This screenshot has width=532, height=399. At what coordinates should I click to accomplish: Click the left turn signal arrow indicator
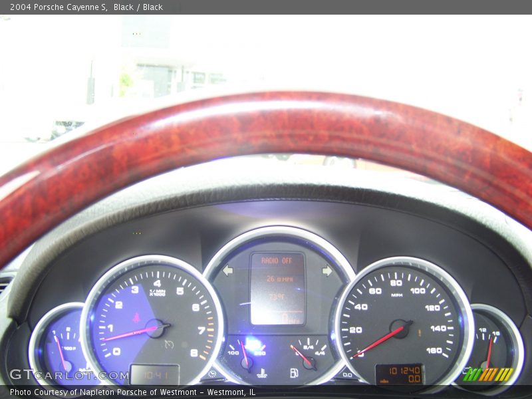coord(227,271)
